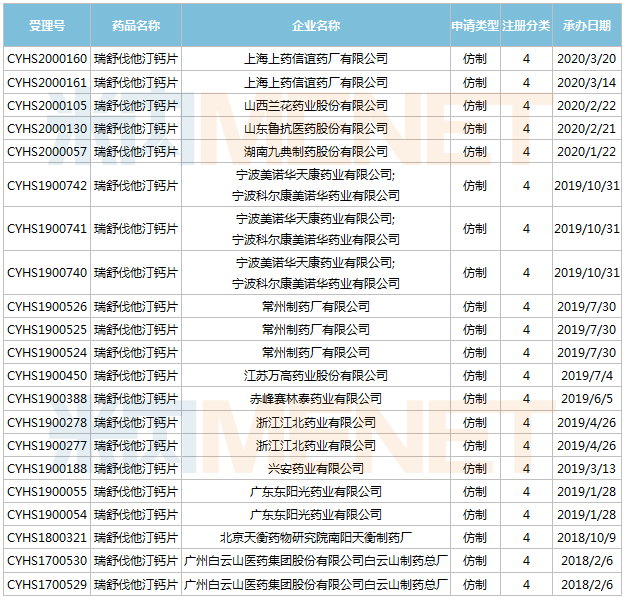The height and width of the screenshot is (600, 626).
Task: Click date in CYHS1900054 row
Action: click(x=587, y=515)
